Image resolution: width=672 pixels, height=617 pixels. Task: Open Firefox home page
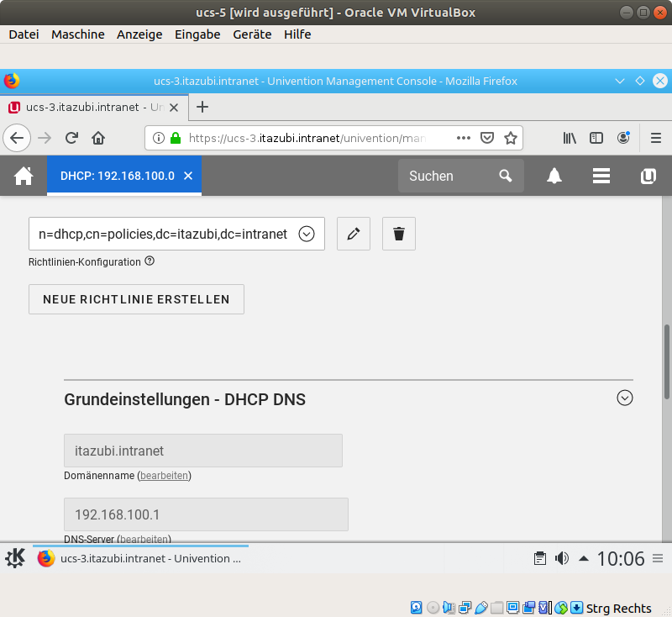(x=98, y=138)
